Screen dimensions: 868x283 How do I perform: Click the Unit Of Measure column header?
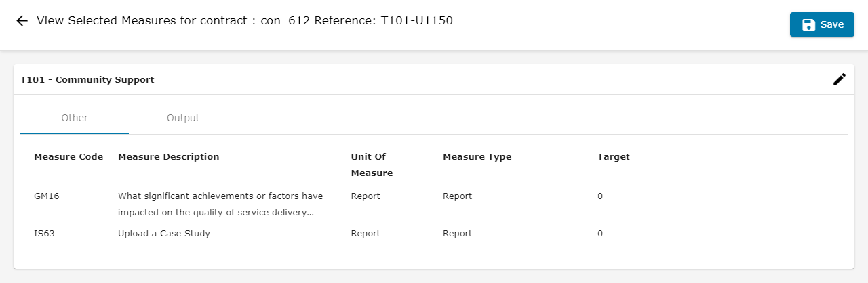372,165
